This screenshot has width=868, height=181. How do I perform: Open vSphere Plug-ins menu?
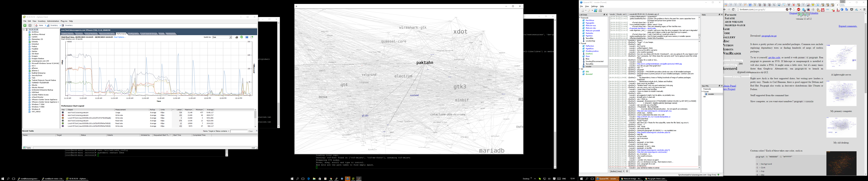tap(64, 21)
